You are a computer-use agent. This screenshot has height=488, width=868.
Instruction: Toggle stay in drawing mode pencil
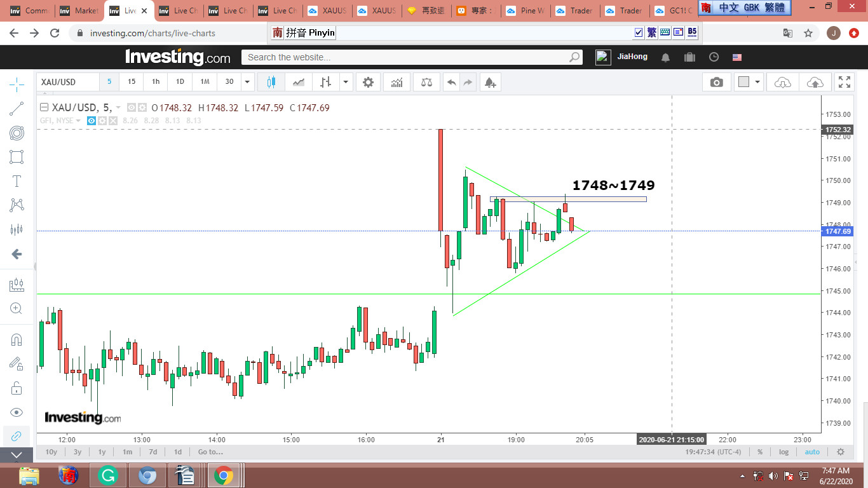pos(17,364)
